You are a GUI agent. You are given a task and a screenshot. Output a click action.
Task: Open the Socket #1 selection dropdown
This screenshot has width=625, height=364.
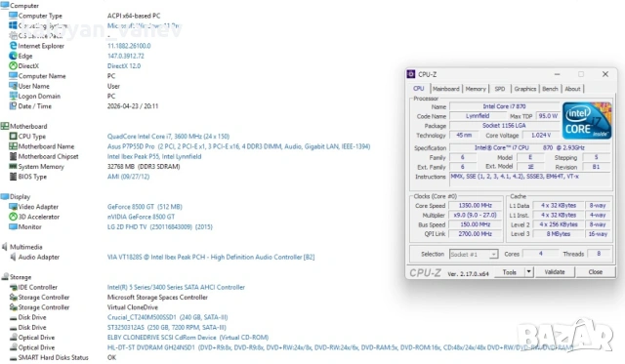click(x=493, y=254)
